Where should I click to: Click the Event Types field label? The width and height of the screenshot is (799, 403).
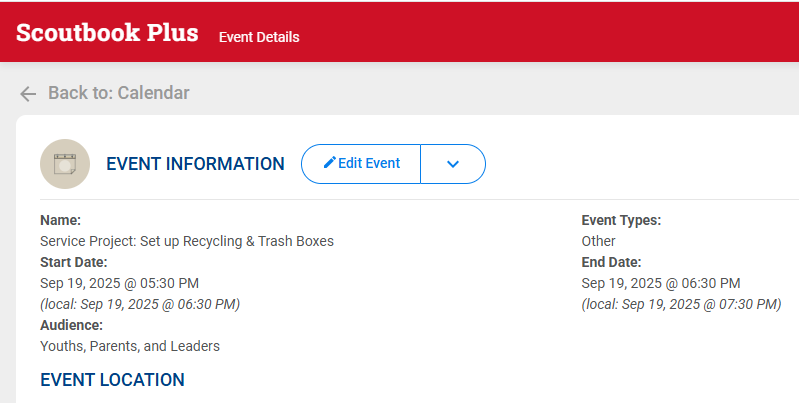point(621,220)
